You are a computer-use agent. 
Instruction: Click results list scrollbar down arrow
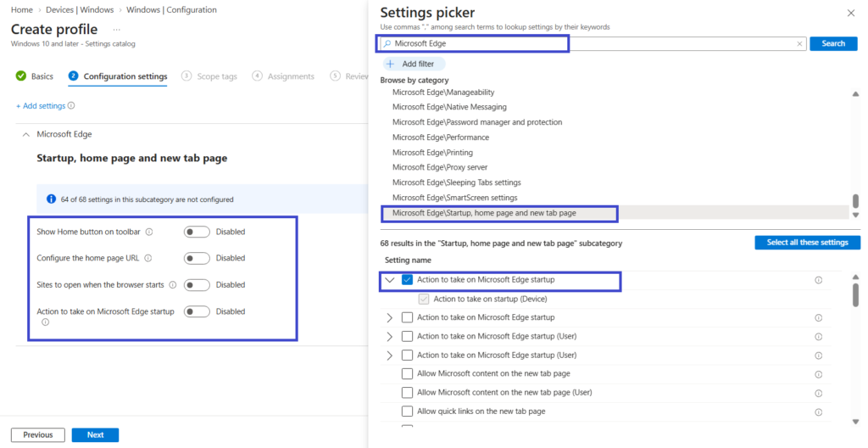coord(856,422)
